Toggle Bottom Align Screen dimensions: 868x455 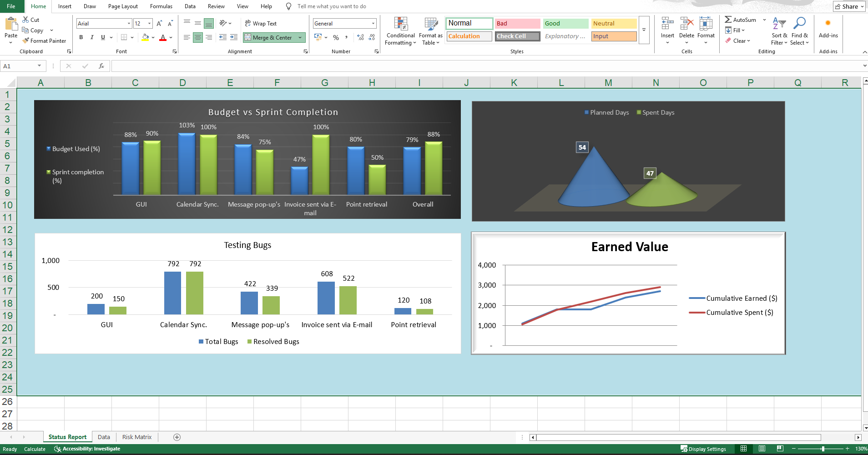coord(209,23)
